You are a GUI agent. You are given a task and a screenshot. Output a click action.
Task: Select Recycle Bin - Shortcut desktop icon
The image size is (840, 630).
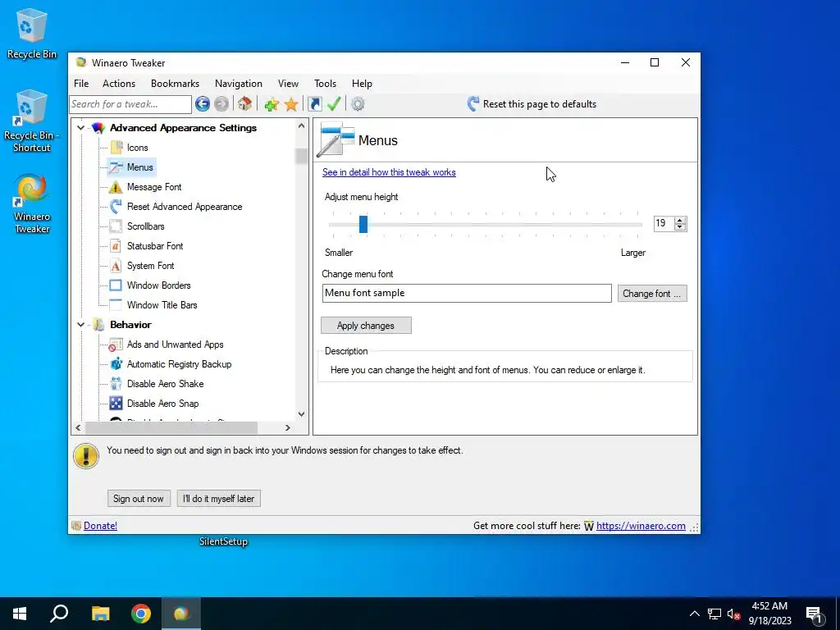[32, 121]
